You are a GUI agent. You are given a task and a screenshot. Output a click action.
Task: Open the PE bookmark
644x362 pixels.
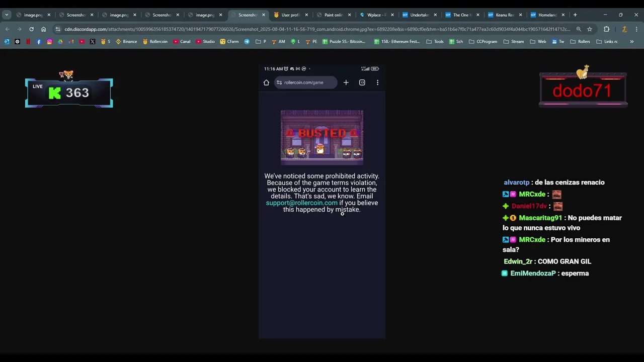coord(311,42)
